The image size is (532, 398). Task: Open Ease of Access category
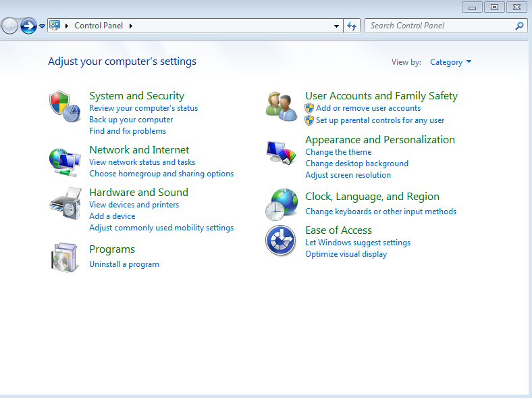click(x=338, y=230)
